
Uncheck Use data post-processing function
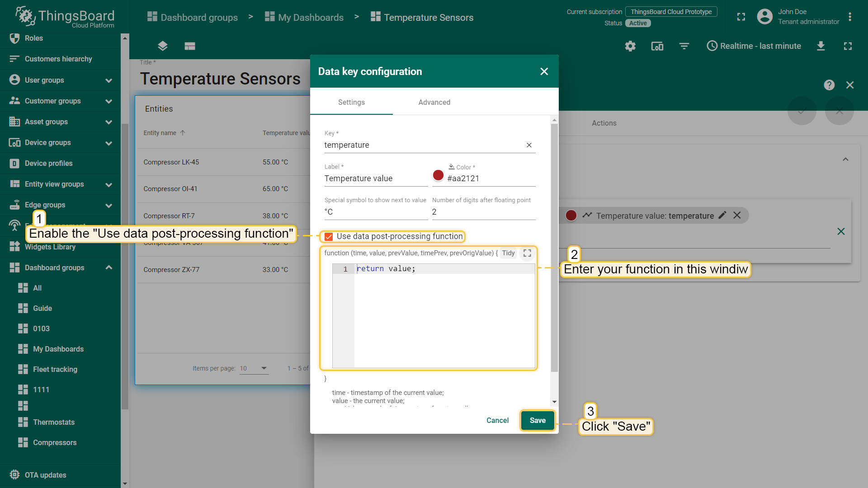pos(329,237)
